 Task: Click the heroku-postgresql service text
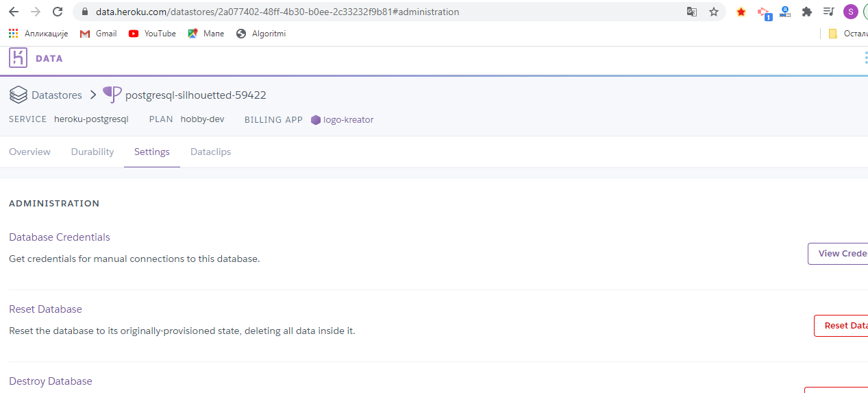(x=91, y=119)
